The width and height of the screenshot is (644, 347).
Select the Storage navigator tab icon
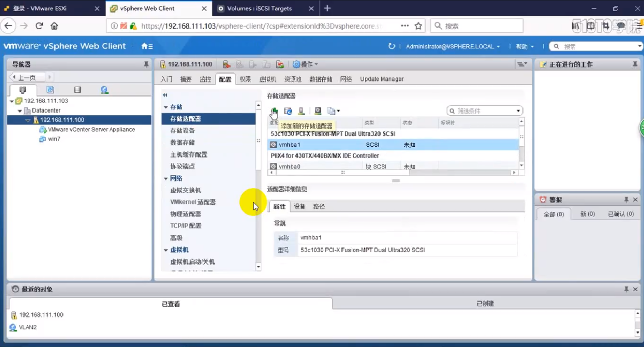click(77, 90)
